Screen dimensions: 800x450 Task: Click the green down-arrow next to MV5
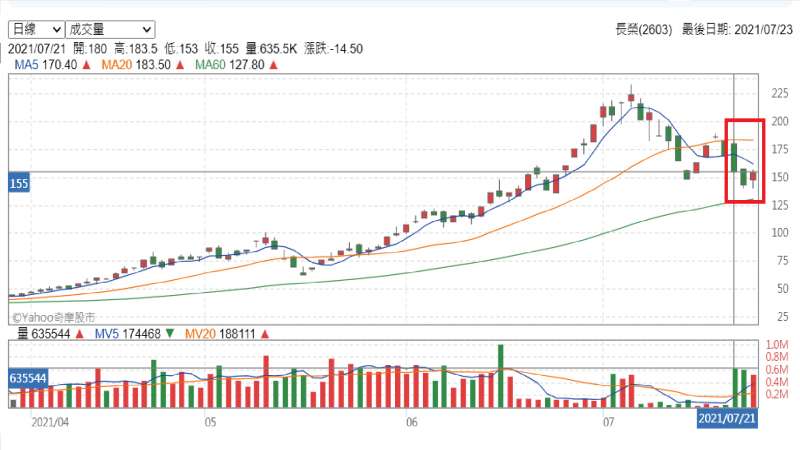[x=170, y=334]
